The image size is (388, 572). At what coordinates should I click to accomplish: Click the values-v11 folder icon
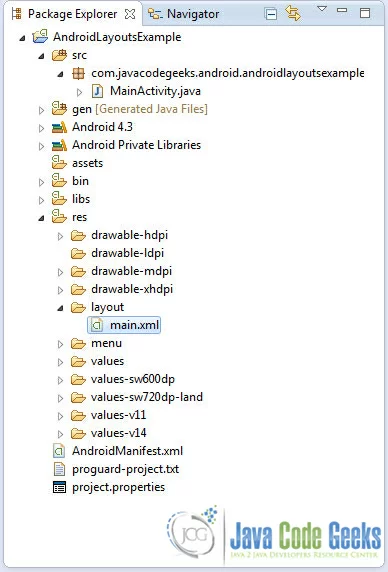coord(78,415)
